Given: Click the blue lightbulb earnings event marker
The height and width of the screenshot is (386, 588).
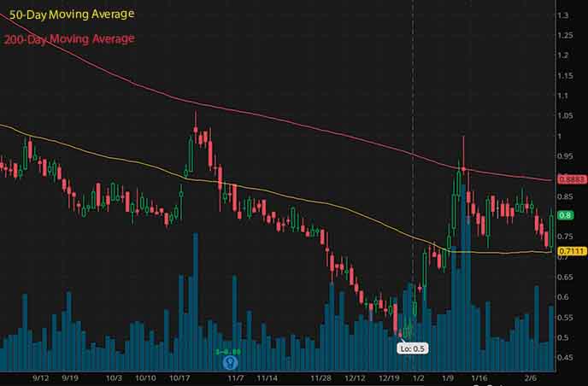Looking at the screenshot, I should pyautogui.click(x=230, y=362).
